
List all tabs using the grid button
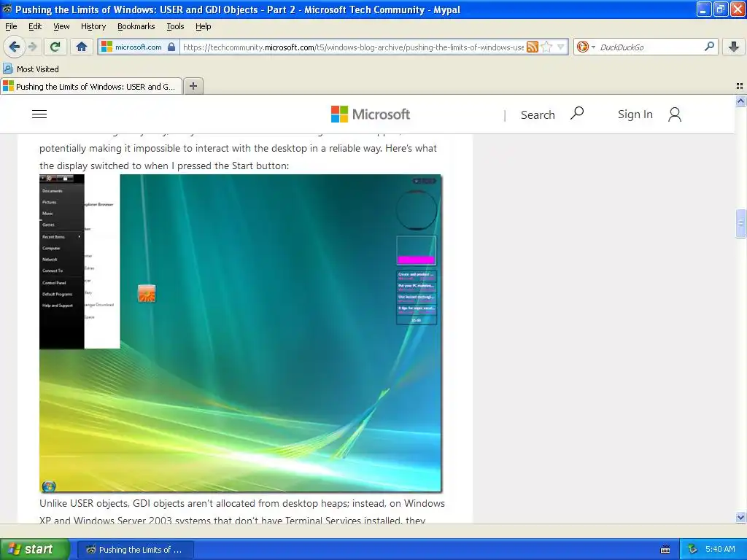coord(740,86)
